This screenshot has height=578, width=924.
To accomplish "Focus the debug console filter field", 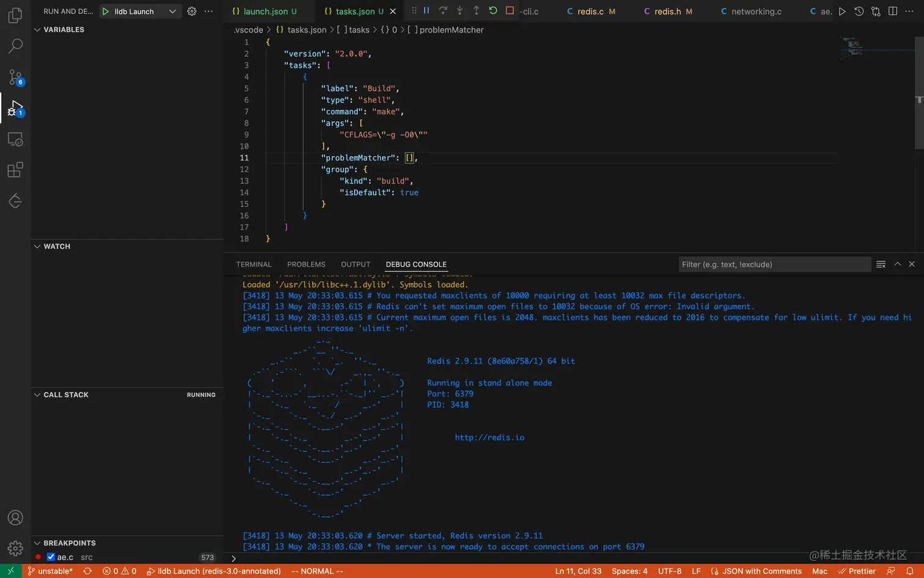I will pyautogui.click(x=774, y=264).
